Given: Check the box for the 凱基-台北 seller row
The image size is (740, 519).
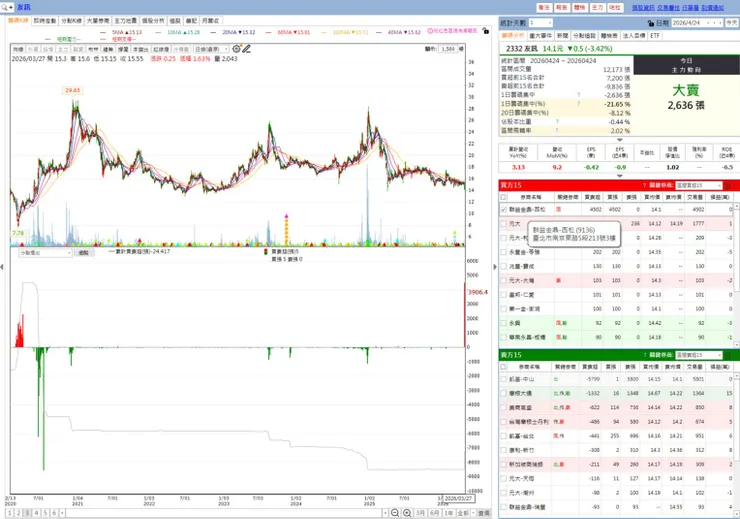Looking at the screenshot, I should tap(504, 435).
